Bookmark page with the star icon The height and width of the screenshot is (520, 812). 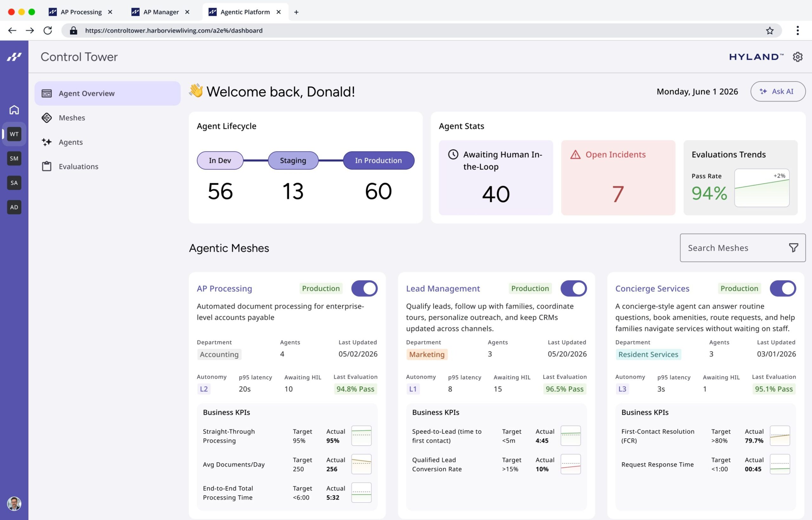[769, 30]
